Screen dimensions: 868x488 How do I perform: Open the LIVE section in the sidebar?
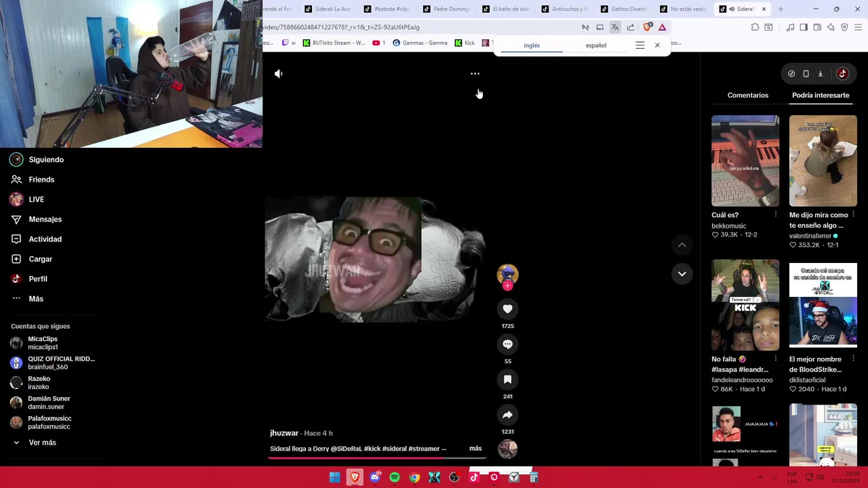(x=36, y=199)
